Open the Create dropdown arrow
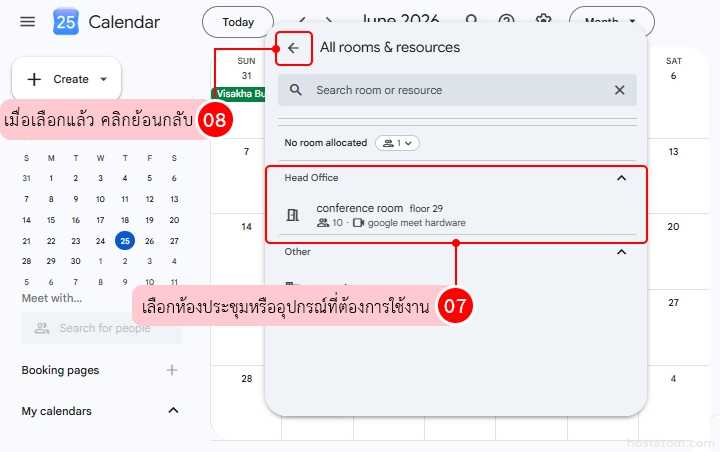This screenshot has width=720, height=452. click(104, 79)
